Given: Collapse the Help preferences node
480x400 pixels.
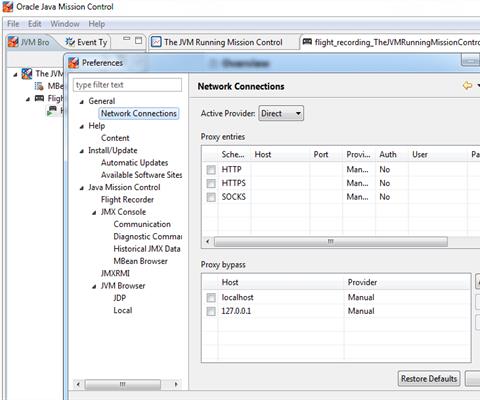Looking at the screenshot, I should click(x=82, y=127).
